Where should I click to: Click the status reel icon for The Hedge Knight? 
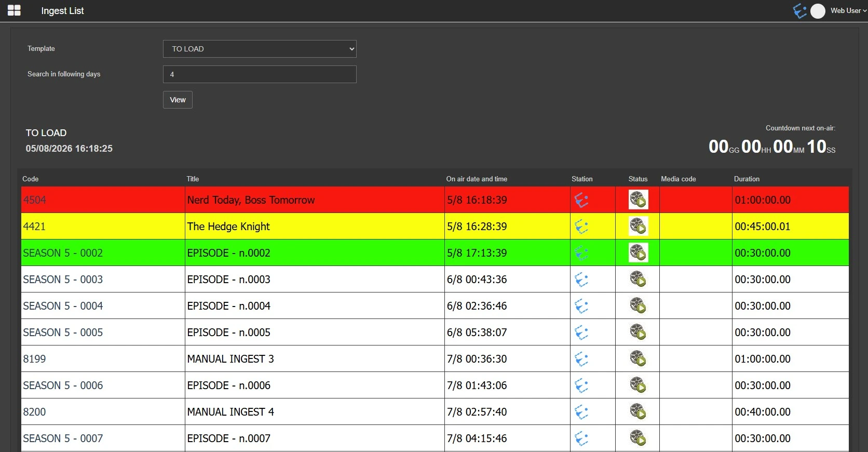click(638, 227)
